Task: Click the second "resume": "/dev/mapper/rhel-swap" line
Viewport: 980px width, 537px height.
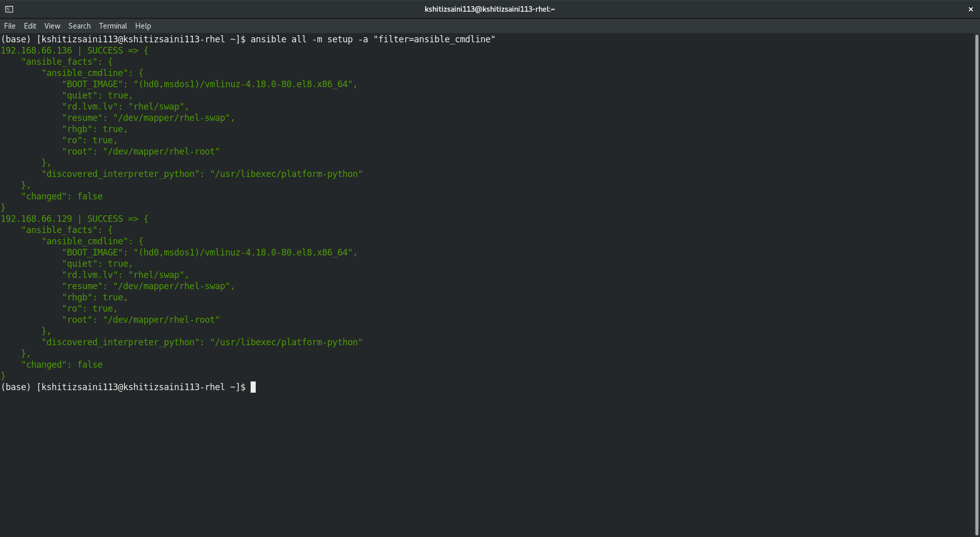Action: (x=149, y=286)
